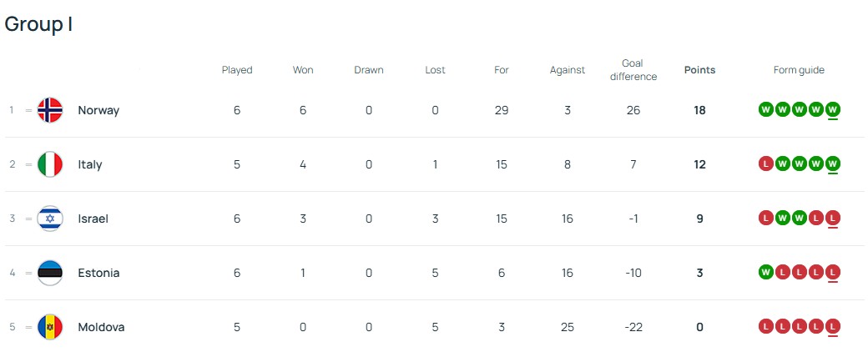Click the Moldova flag icon
Image resolution: width=868 pixels, height=352 pixels.
50,327
